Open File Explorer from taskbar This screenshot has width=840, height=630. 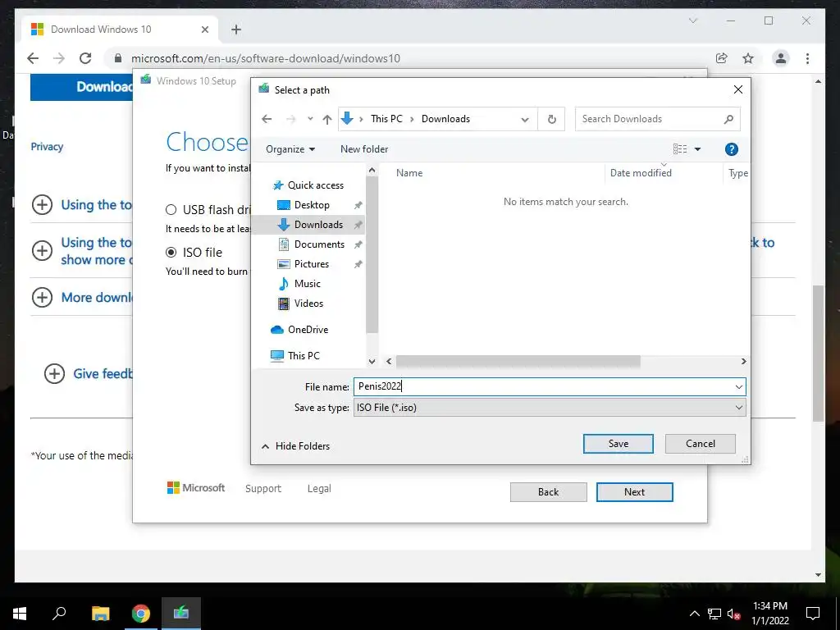(100, 614)
